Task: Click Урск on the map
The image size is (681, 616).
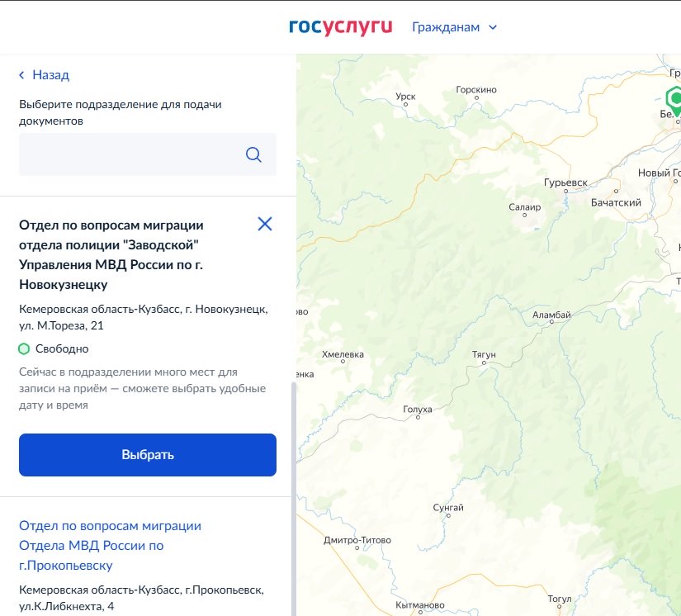Action: pyautogui.click(x=405, y=97)
